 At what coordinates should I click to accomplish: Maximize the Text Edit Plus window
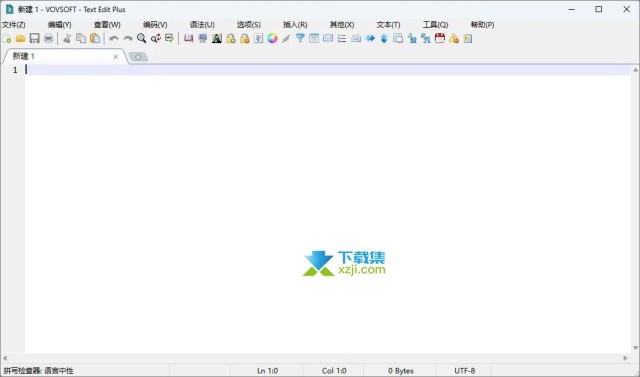(x=598, y=9)
